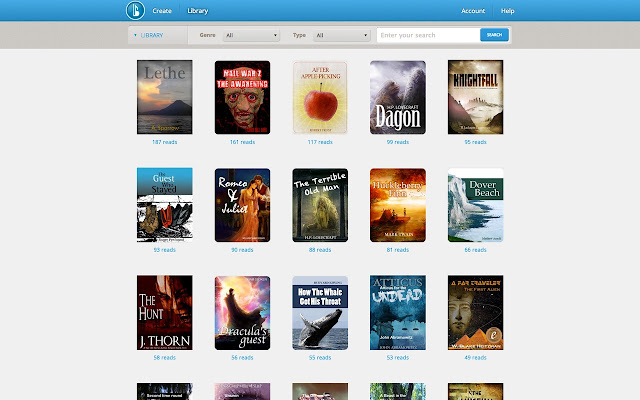This screenshot has width=640, height=400.
Task: Click the 117 reads link
Action: point(320,142)
